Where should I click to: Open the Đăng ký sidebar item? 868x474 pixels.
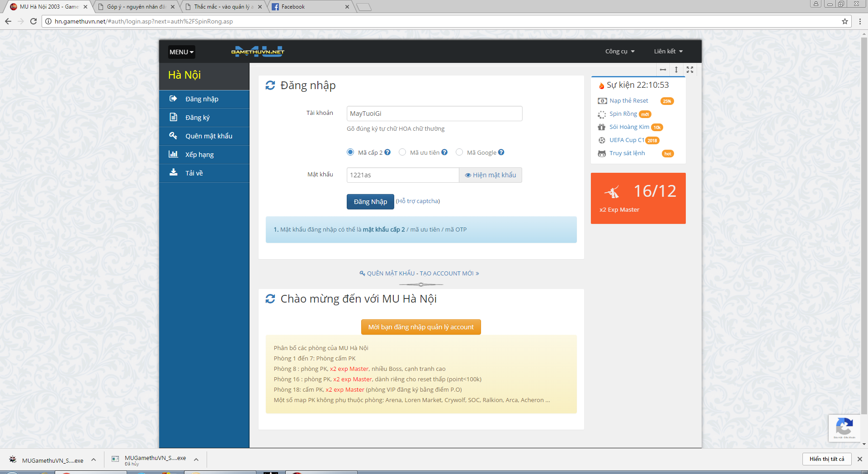click(204, 118)
